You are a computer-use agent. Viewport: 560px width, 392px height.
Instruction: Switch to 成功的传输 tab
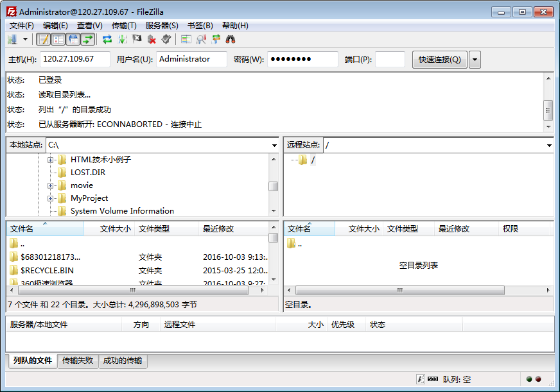123,361
